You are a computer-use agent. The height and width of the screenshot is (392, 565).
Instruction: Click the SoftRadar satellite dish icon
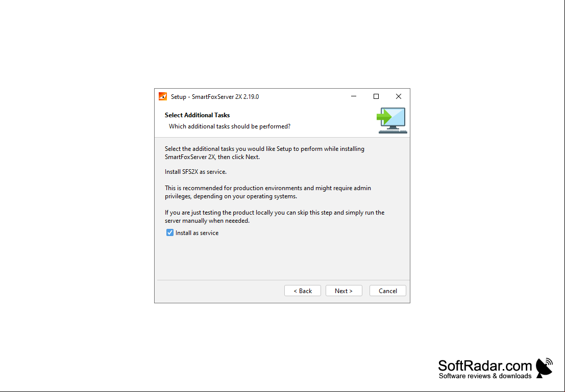pos(544,368)
